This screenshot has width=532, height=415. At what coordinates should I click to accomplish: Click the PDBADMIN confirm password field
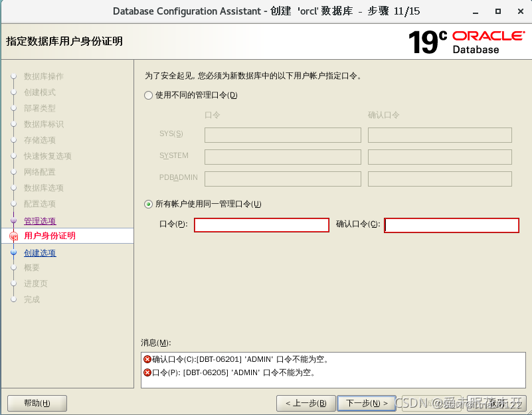[440, 179]
